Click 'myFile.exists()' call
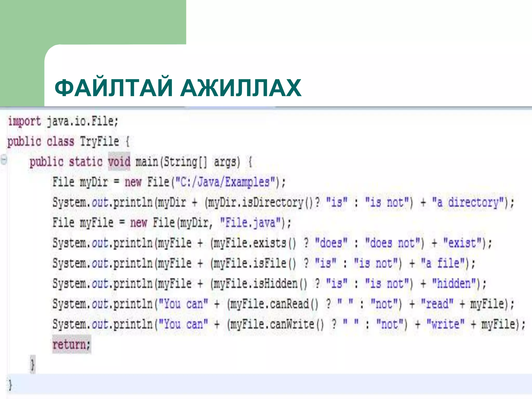The width and height of the screenshot is (532, 399). pyautogui.click(x=255, y=243)
